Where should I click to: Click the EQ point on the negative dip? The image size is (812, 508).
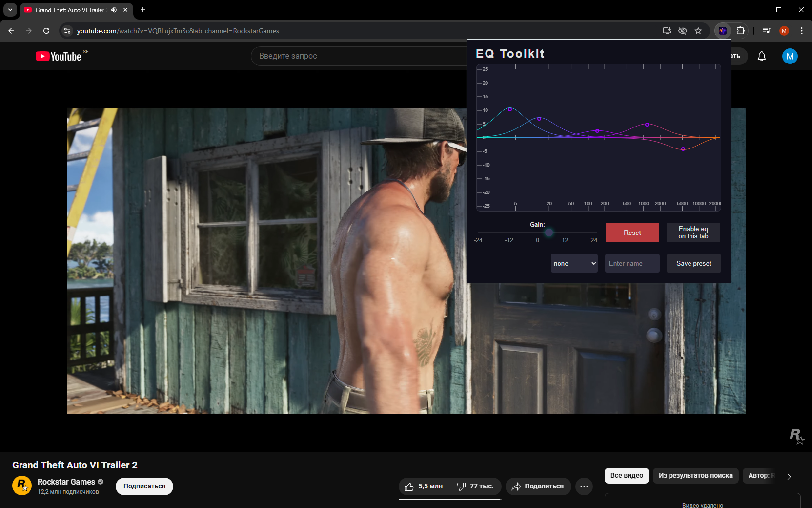(683, 149)
